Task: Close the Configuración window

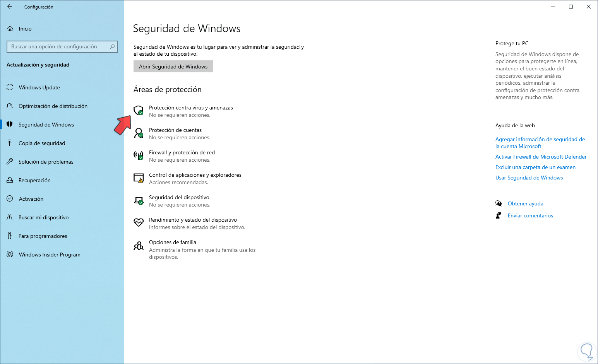Action: (589, 7)
